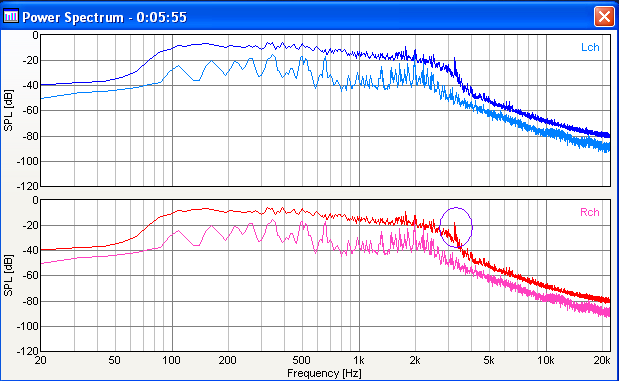
Task: Click the "-100" dB tick of the Rch graph
Action: 27,326
